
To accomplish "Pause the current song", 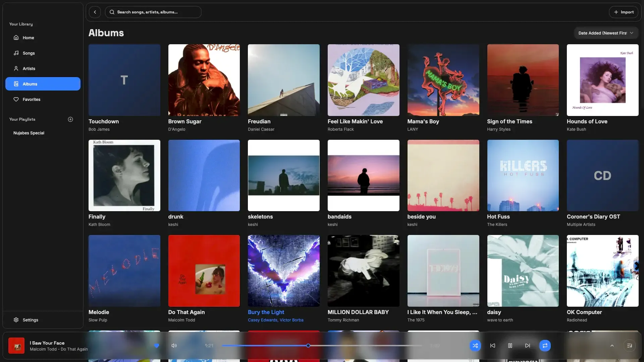I will (510, 346).
